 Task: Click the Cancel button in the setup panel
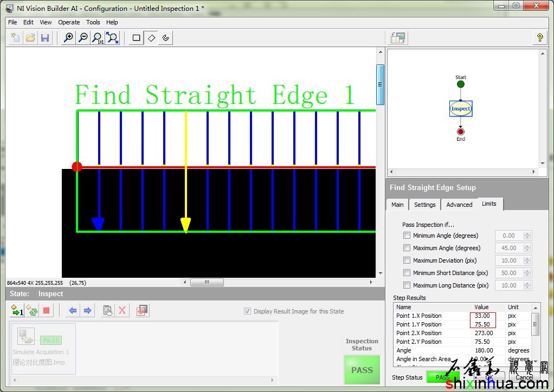coord(524,377)
